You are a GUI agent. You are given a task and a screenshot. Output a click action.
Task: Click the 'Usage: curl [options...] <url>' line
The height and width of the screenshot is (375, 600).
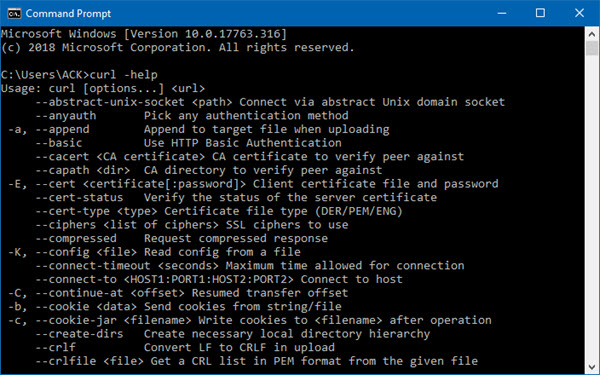pyautogui.click(x=103, y=88)
